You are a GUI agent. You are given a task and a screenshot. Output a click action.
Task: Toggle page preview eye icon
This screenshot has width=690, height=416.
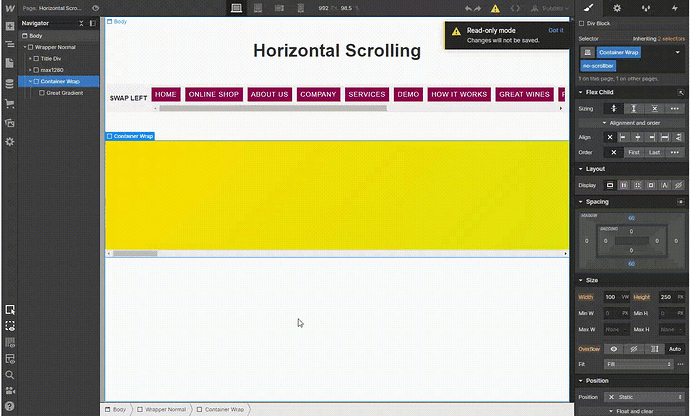coord(95,8)
